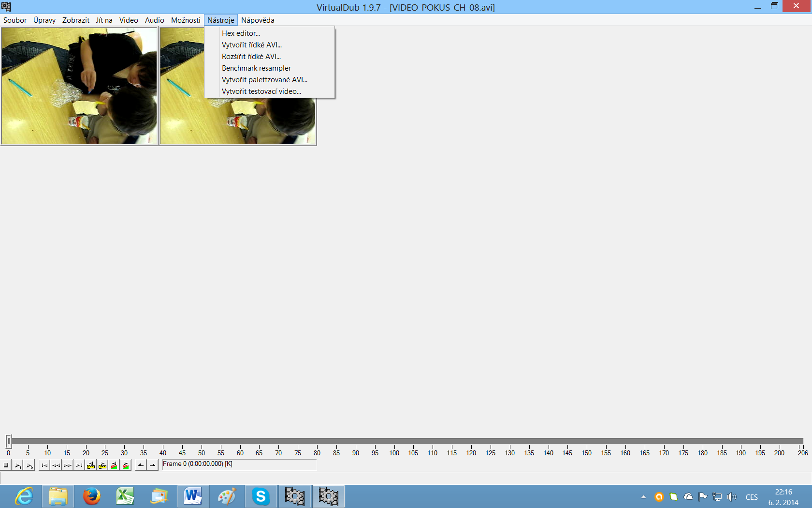Click the Frame 0 position field
Viewport: 812px width, 508px height.
coord(239,464)
